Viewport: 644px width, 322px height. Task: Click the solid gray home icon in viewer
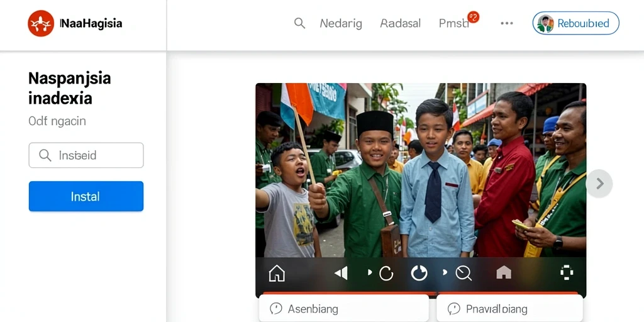504,272
